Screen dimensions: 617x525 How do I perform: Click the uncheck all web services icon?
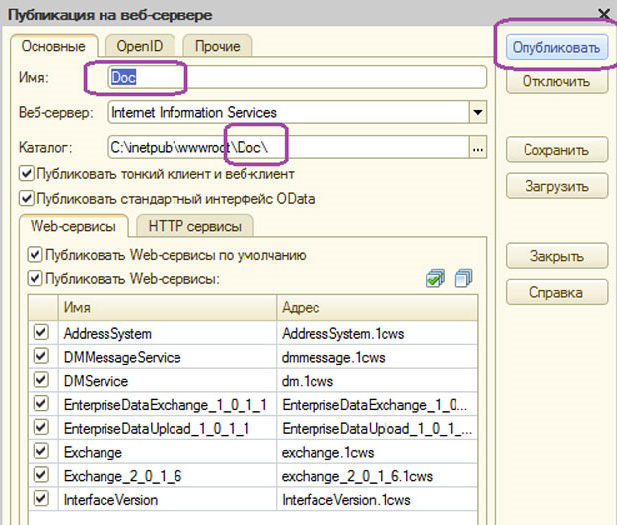[x=463, y=278]
